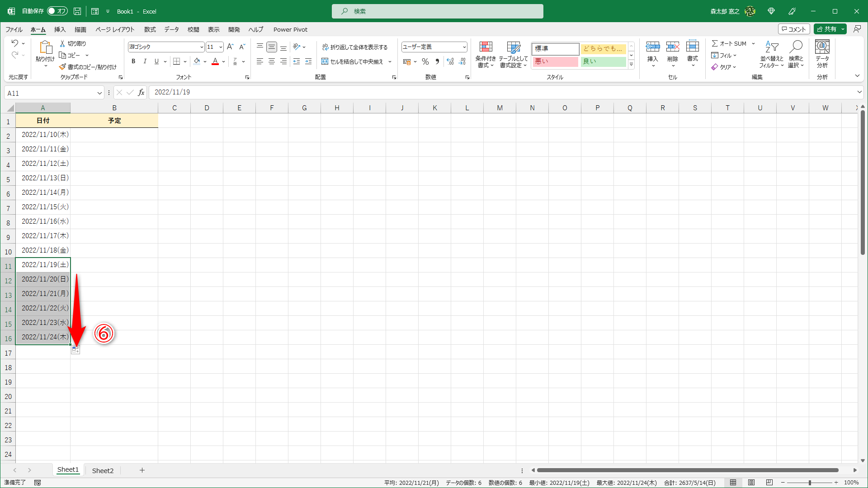Switch to the Sheet2 tab

click(x=103, y=470)
